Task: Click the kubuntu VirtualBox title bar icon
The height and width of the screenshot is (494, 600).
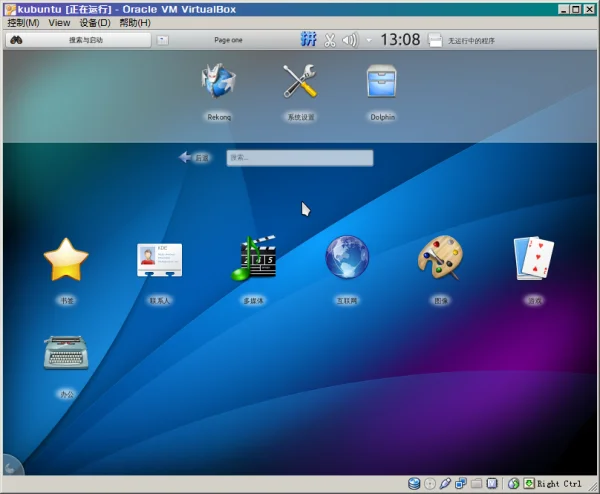Action: (x=10, y=9)
